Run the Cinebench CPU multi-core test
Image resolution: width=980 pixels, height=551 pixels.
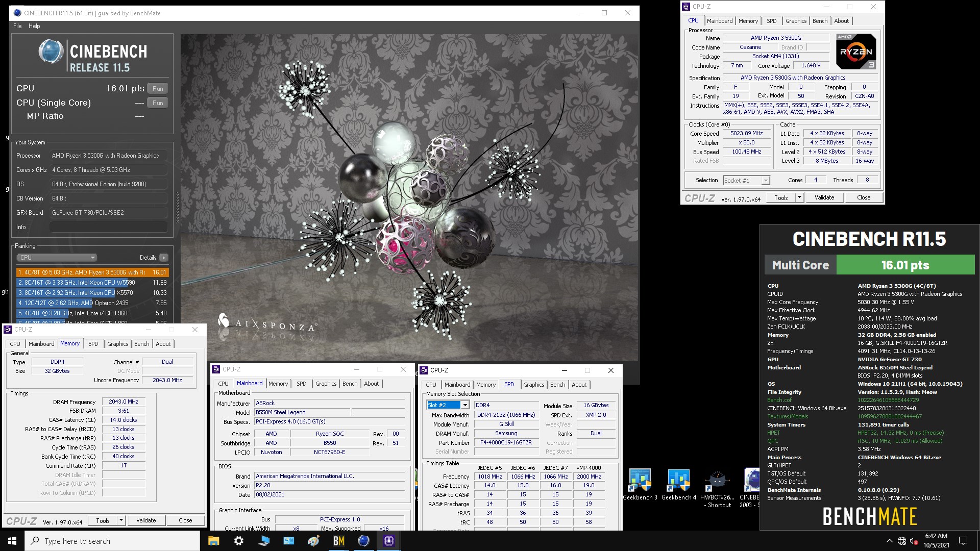point(158,89)
